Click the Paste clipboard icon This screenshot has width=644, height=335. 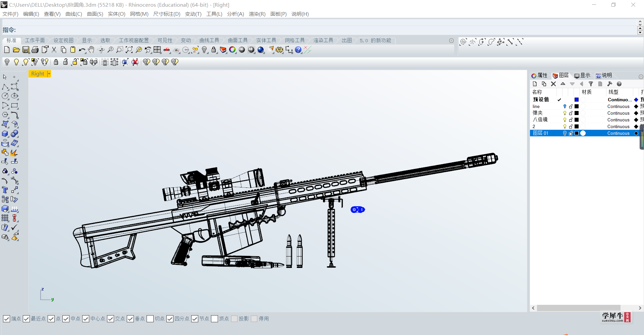point(72,50)
